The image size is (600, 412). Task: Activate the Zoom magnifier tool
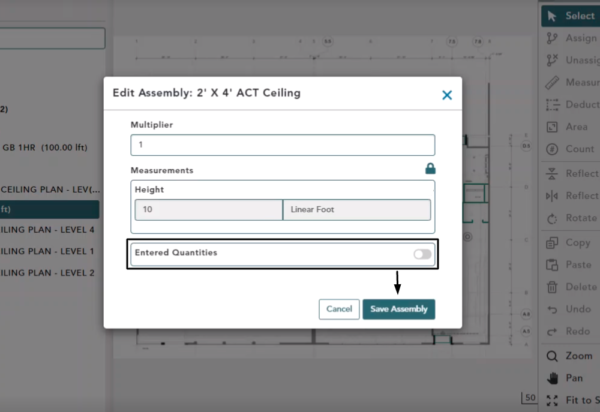pos(571,356)
